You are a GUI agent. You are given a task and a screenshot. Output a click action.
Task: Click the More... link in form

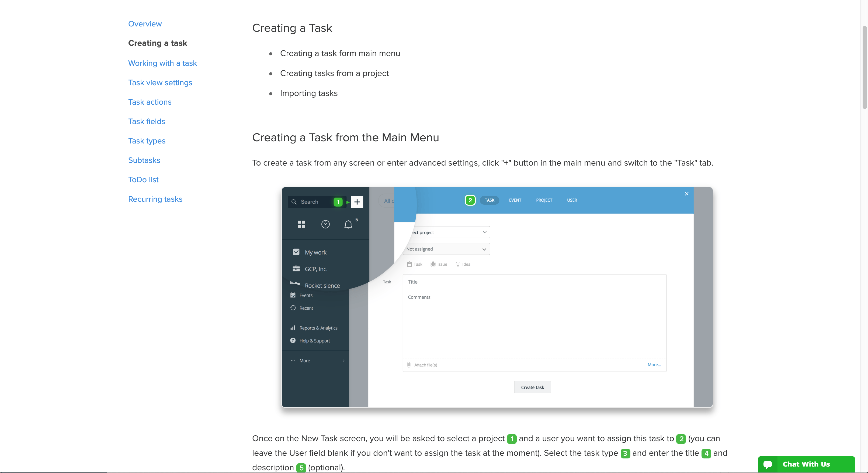tap(654, 364)
